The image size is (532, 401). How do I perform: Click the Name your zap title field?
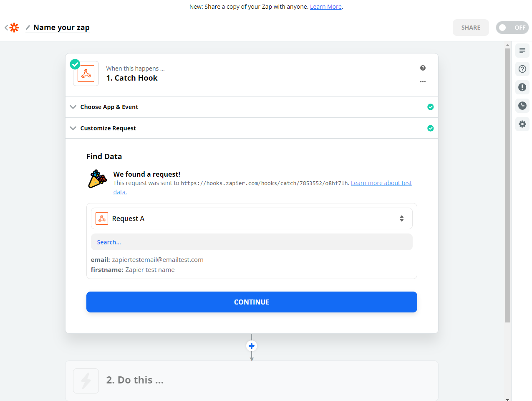coord(61,28)
